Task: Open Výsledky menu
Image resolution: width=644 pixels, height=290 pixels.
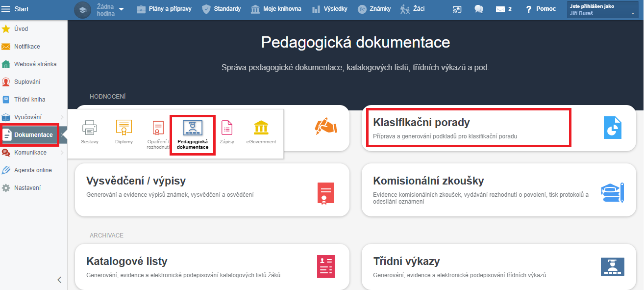Action: [x=329, y=9]
